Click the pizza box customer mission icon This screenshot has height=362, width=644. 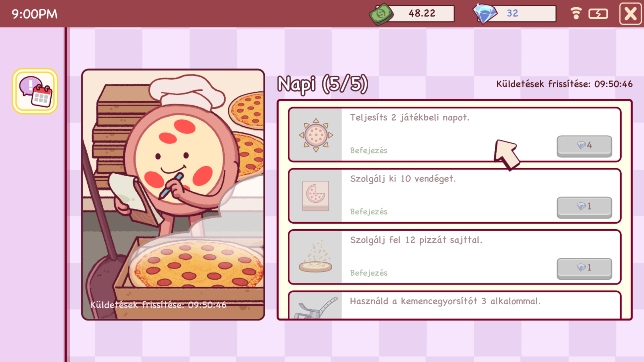point(315,196)
